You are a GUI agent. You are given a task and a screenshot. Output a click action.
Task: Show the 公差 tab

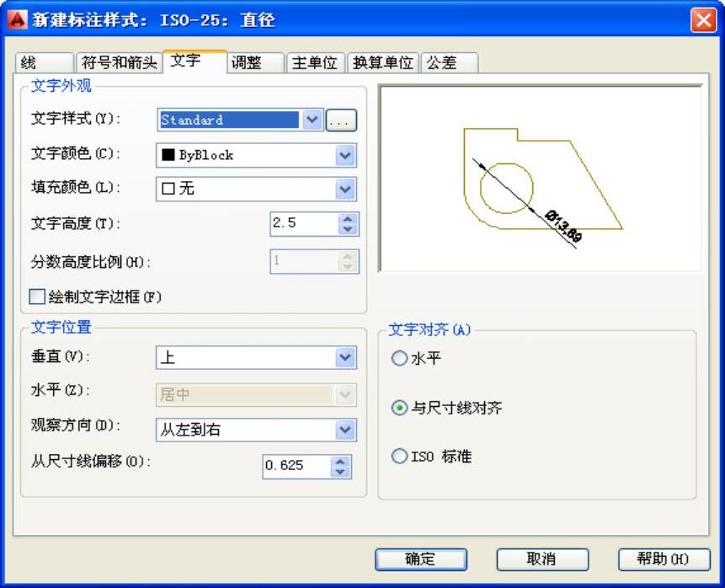pos(450,62)
